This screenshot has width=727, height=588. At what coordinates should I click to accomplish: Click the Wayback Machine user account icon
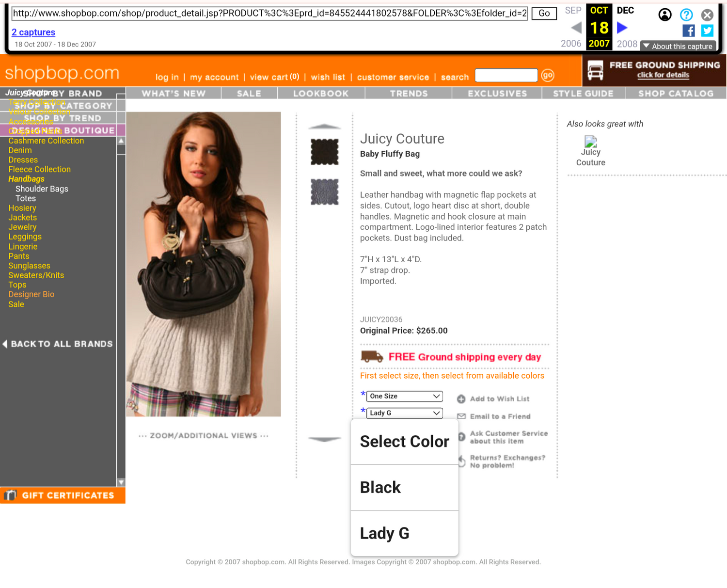point(665,15)
